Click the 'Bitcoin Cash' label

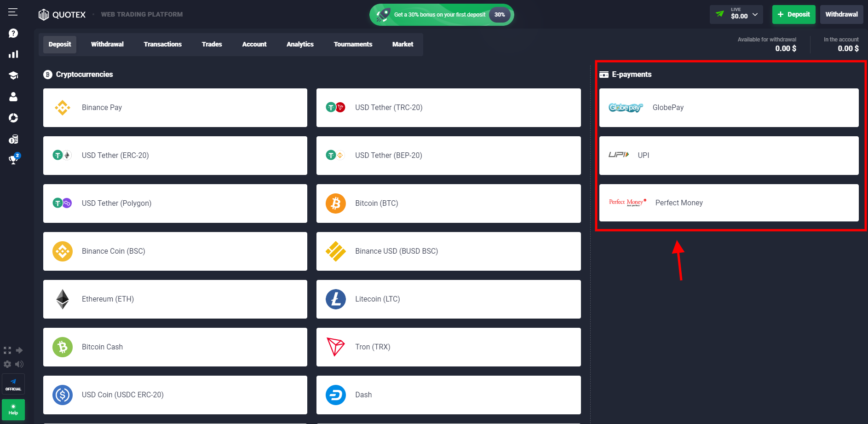[102, 347]
